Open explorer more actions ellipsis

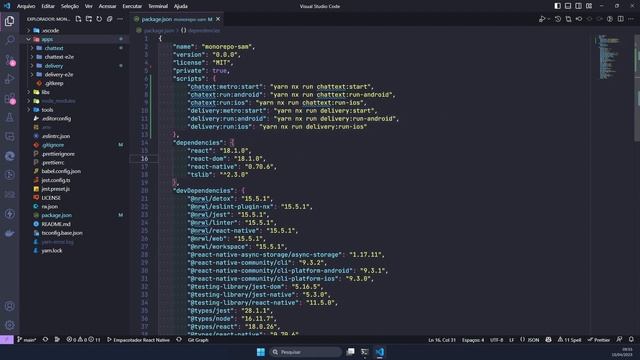tap(120, 19)
